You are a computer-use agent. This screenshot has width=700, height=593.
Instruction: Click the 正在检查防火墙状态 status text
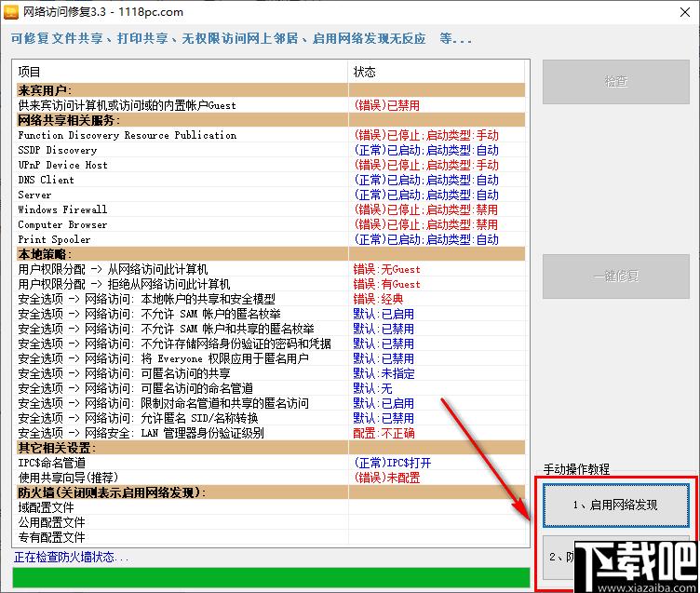pyautogui.click(x=72, y=557)
